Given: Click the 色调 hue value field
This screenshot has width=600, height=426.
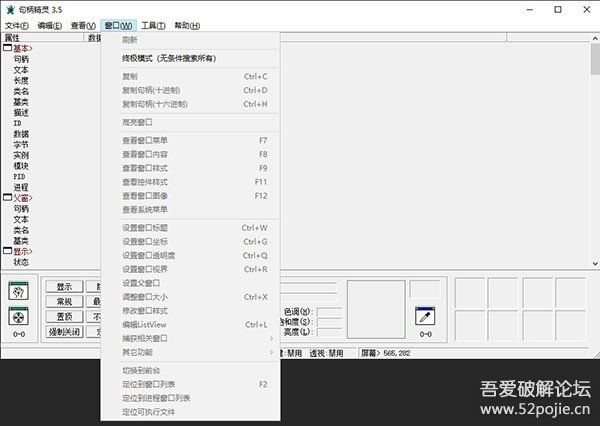Looking at the screenshot, I should click(x=327, y=311).
